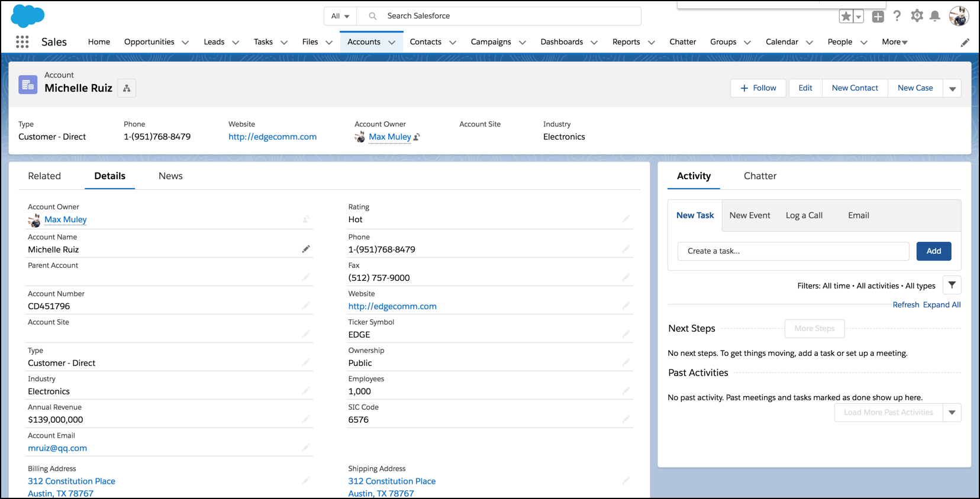The height and width of the screenshot is (499, 980).
Task: Open the help question mark icon
Action: (897, 16)
